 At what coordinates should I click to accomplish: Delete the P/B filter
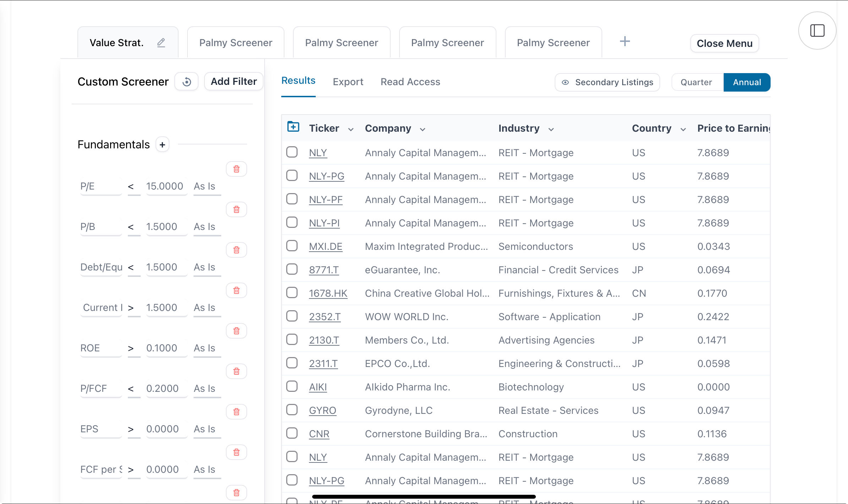coord(237,209)
